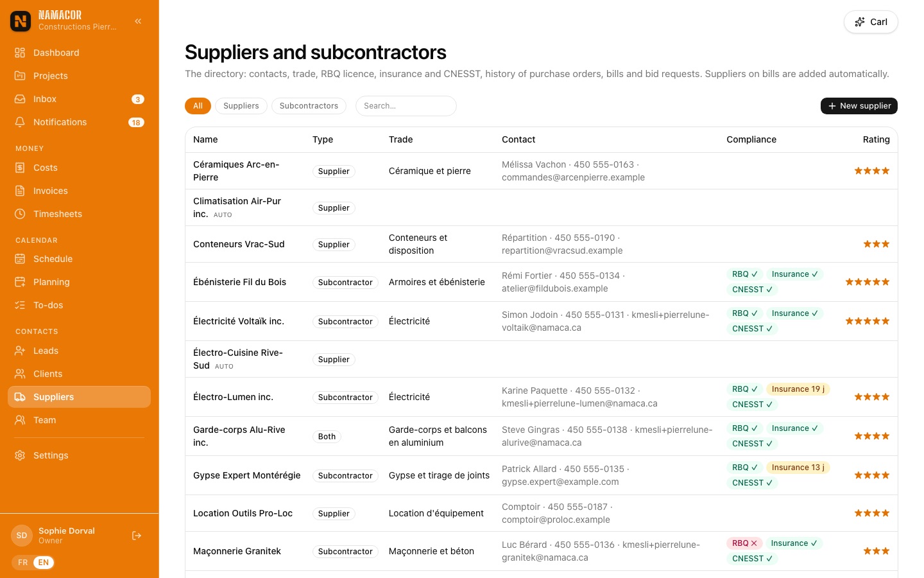Screen dimensions: 924x578
Task: Click the SD user avatar
Action: 22,536
